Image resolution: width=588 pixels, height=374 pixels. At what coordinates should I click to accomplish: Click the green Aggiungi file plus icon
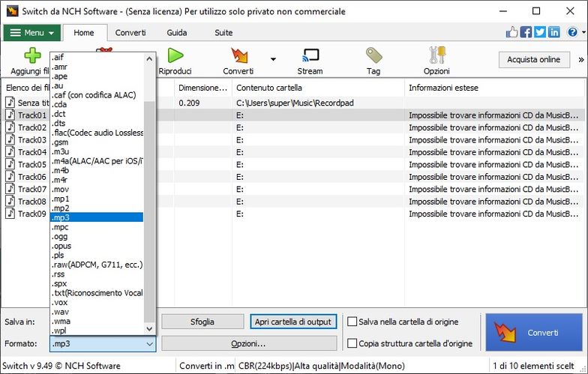33,55
